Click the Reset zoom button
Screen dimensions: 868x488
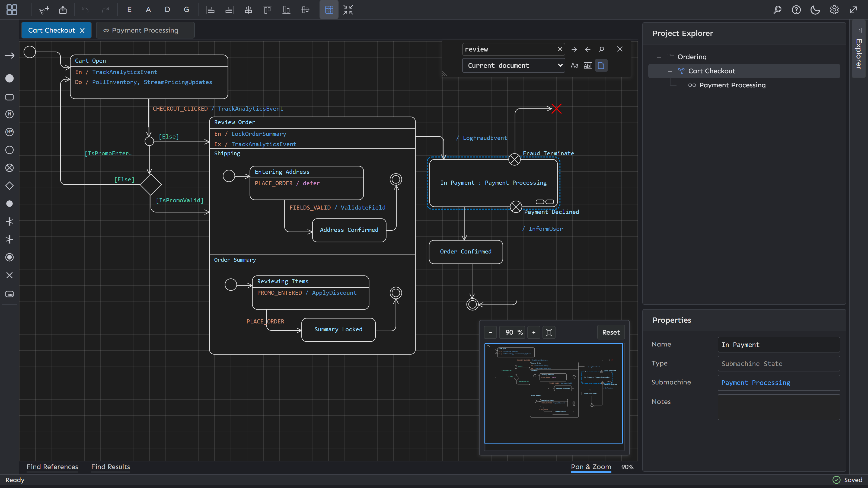point(611,332)
